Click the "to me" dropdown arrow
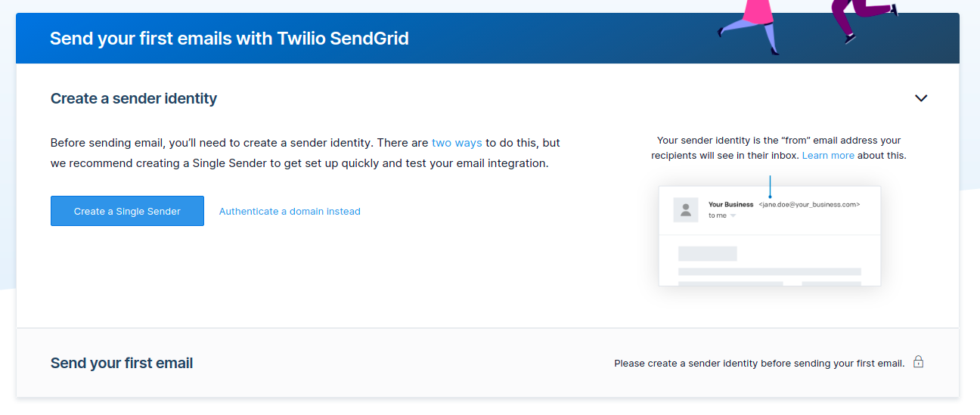 click(x=733, y=216)
